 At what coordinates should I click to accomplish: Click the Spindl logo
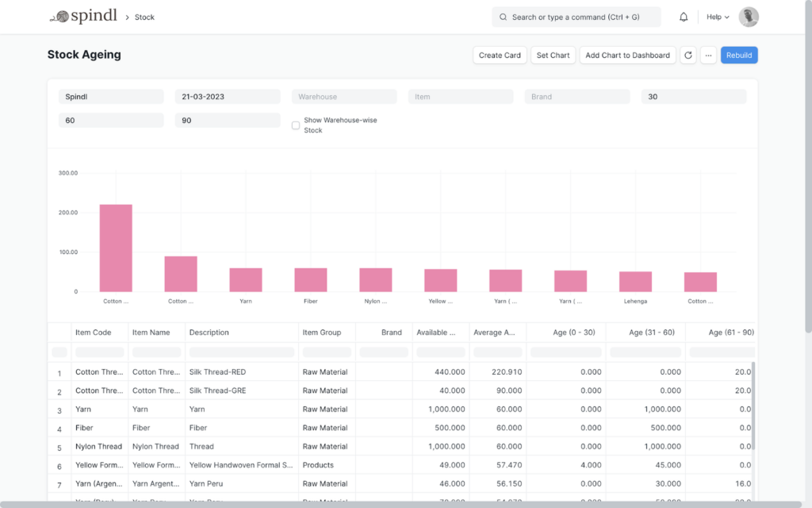click(x=82, y=16)
